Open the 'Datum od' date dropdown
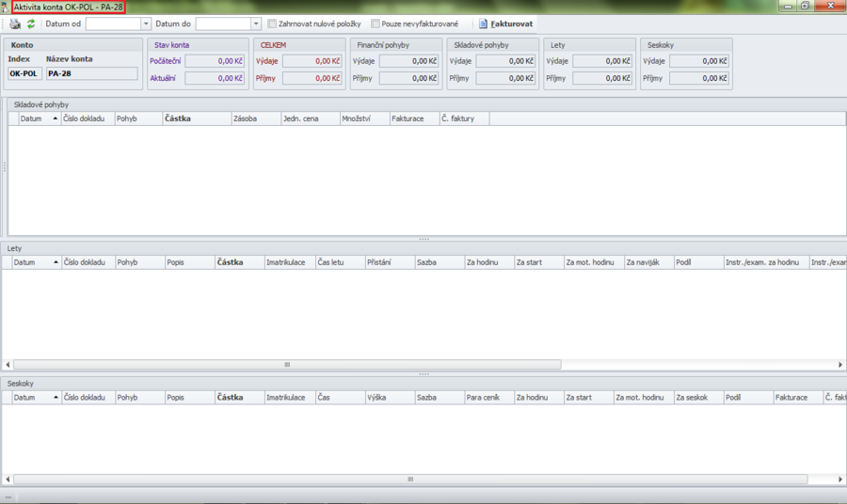The image size is (847, 504). pos(146,24)
